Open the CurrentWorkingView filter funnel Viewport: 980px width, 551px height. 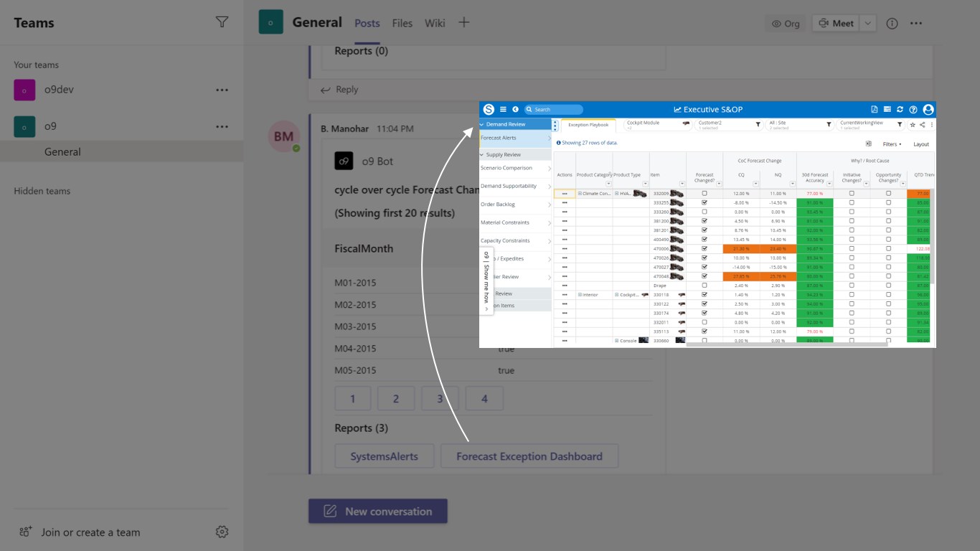[900, 125]
